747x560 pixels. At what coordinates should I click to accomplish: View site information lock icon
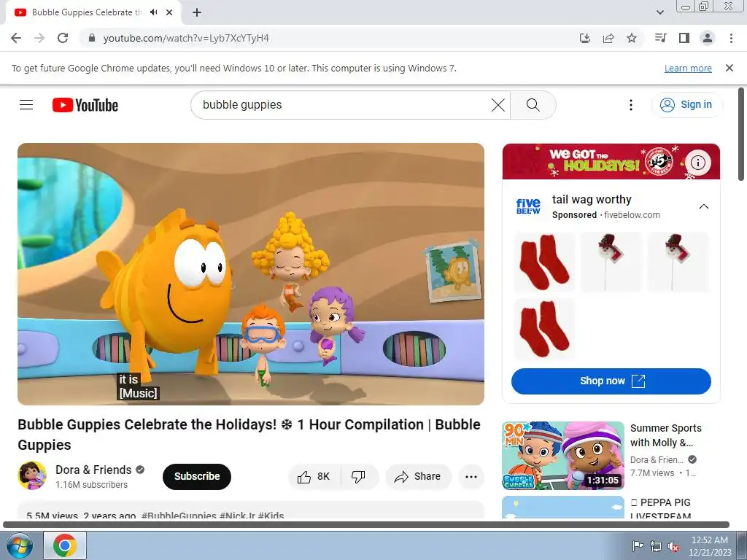coord(92,38)
